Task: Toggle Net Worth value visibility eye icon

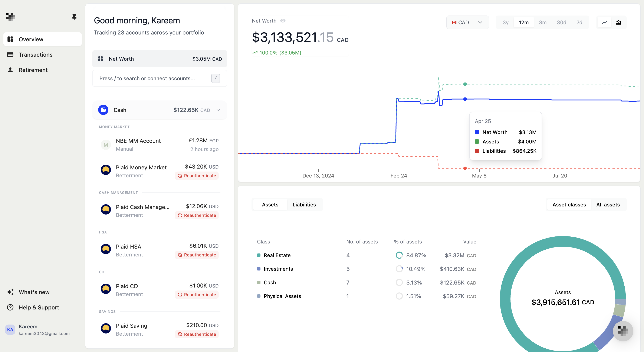Action: click(283, 21)
